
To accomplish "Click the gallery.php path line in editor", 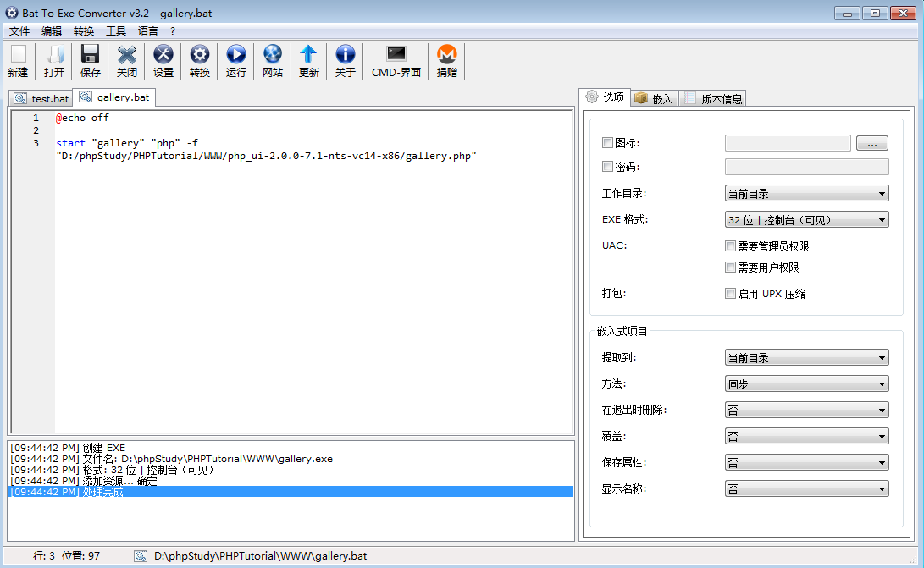I will (266, 156).
